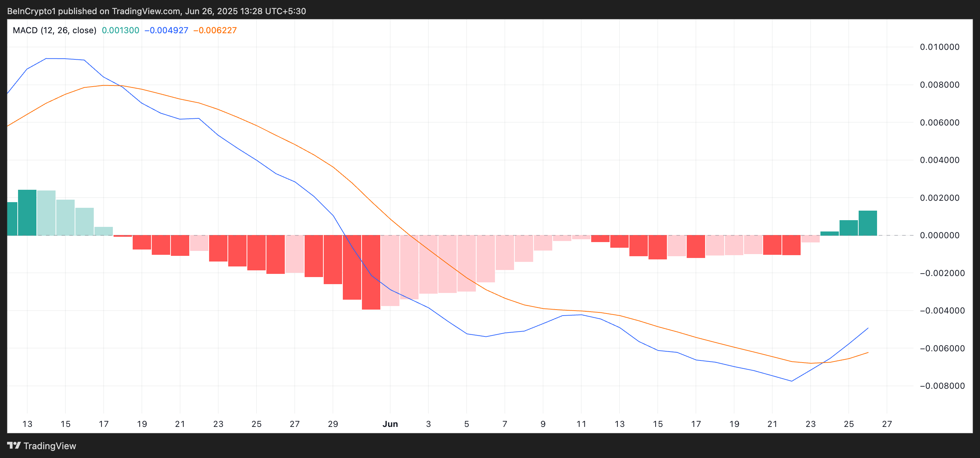
Task: Click the date label 13 on the time axis
Action: (x=28, y=424)
